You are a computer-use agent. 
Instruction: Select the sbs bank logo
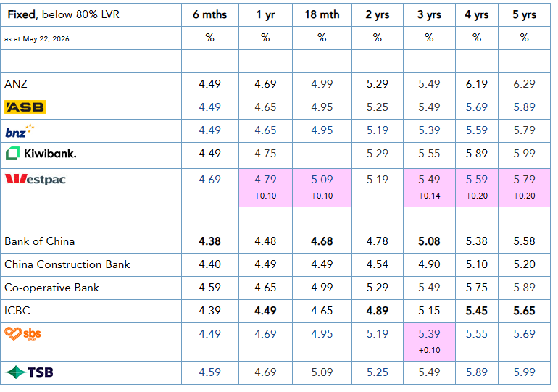(22, 333)
